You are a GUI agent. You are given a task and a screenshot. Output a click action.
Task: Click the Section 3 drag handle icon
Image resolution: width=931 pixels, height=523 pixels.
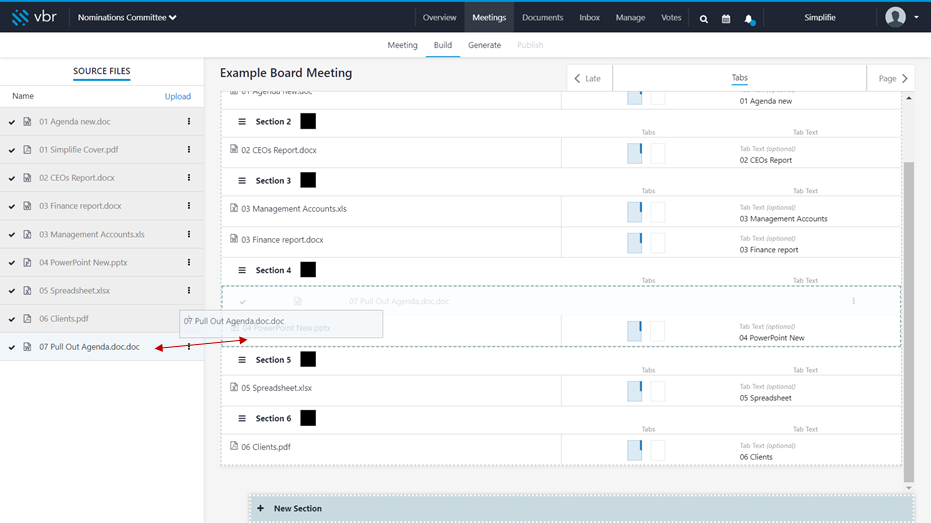click(x=242, y=180)
